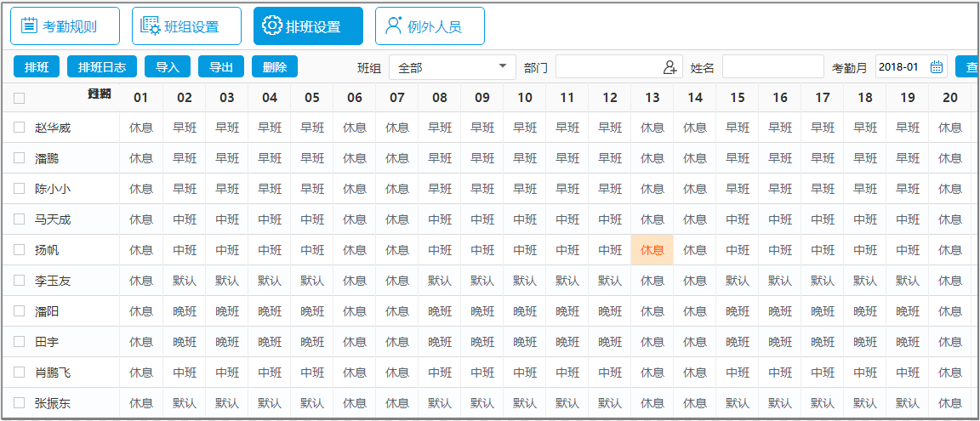Toggle the select-all checkbox in header row
Viewport: 980px width, 421px height.
point(20,98)
